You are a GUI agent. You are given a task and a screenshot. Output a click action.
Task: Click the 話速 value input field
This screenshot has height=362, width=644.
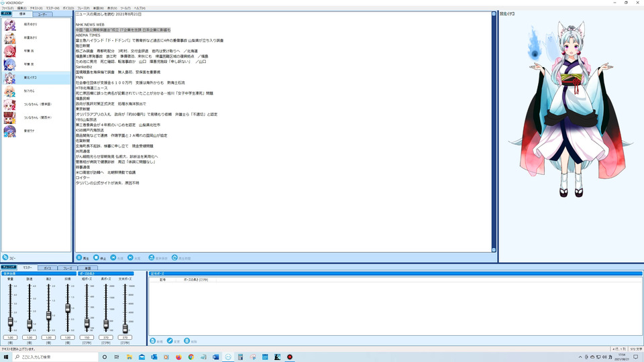[x=29, y=337]
